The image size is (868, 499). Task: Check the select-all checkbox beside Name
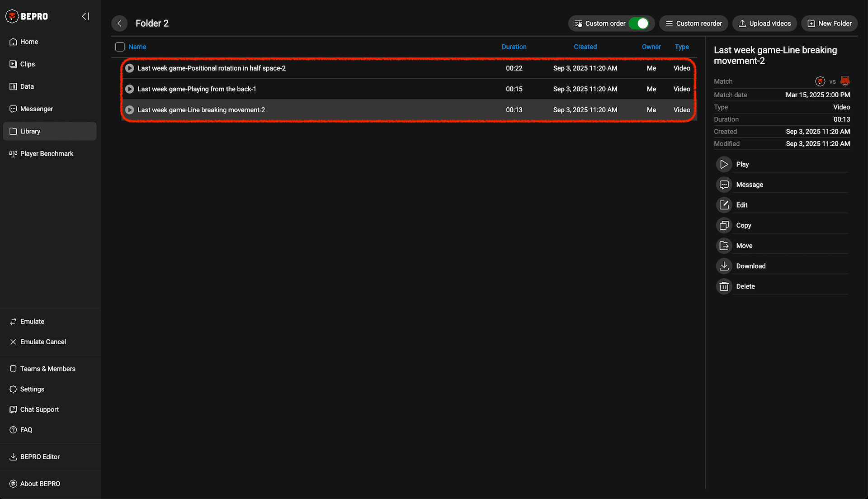(120, 47)
